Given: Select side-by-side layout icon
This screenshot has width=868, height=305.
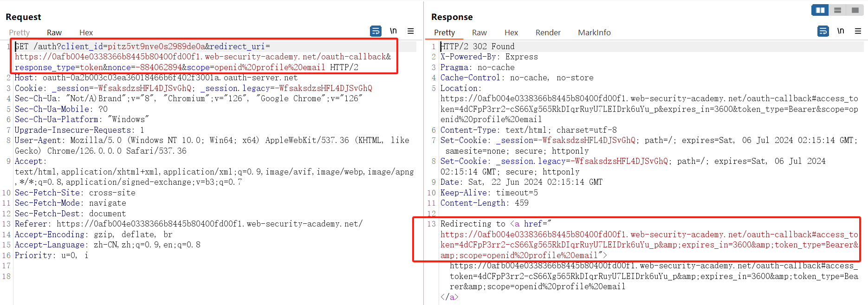Looking at the screenshot, I should point(820,10).
